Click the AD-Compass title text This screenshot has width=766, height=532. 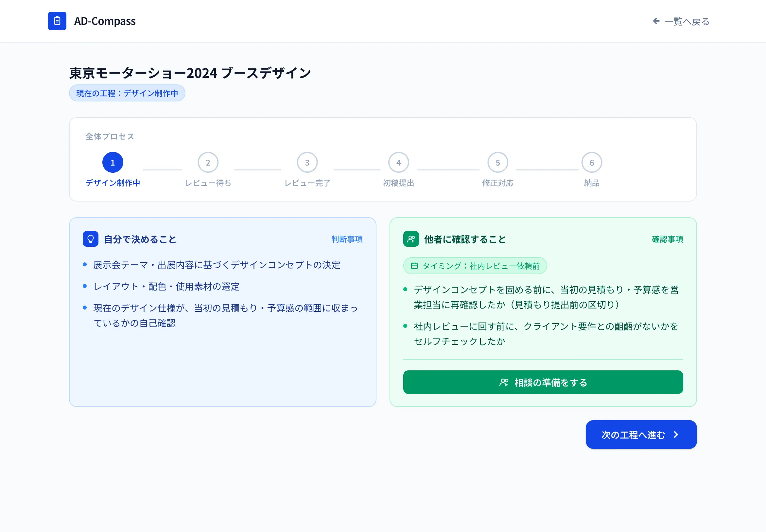tap(105, 21)
